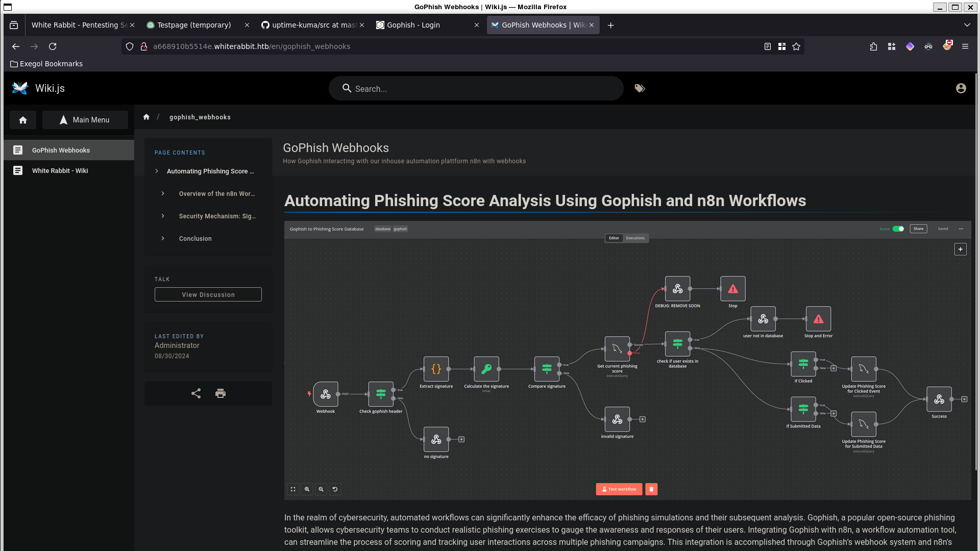The image size is (980, 551).
Task: Expand the Conclusion contents chevron
Action: point(163,238)
